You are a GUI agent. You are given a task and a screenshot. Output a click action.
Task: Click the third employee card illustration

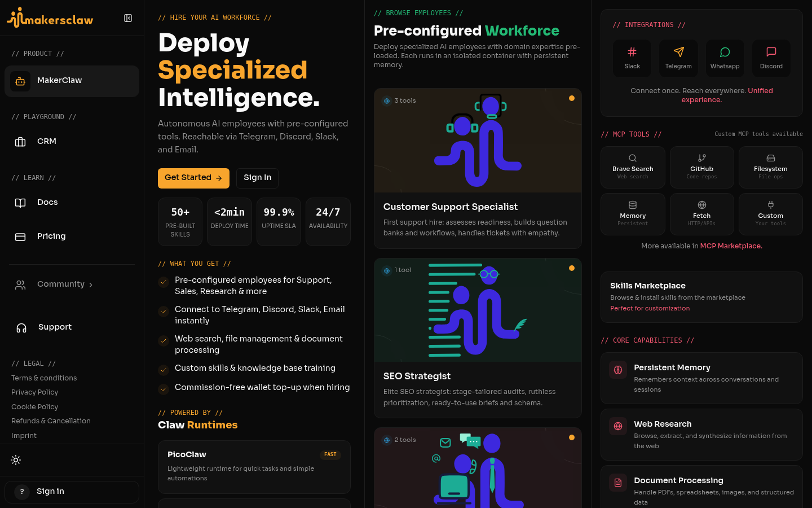pos(478,468)
